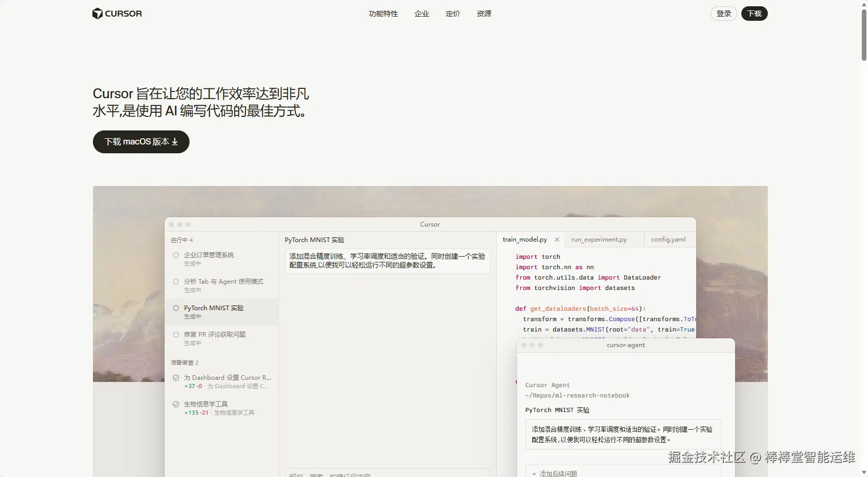This screenshot has height=477, width=868.
Task: Select the 企业订单管理系统 task title
Action: (x=209, y=255)
